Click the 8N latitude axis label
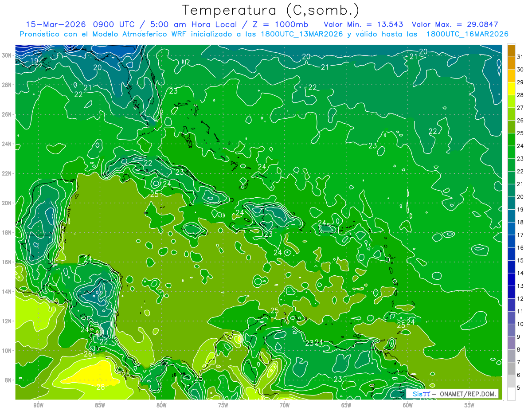 point(8,380)
